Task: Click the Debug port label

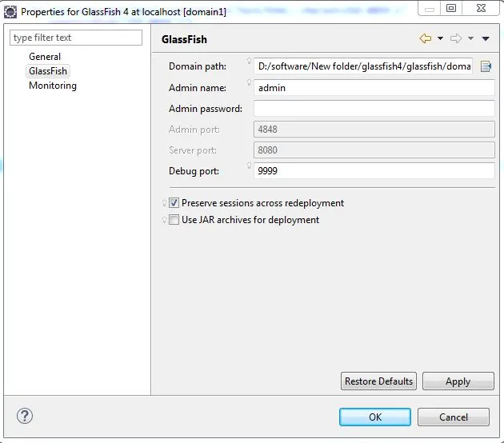Action: tap(194, 171)
